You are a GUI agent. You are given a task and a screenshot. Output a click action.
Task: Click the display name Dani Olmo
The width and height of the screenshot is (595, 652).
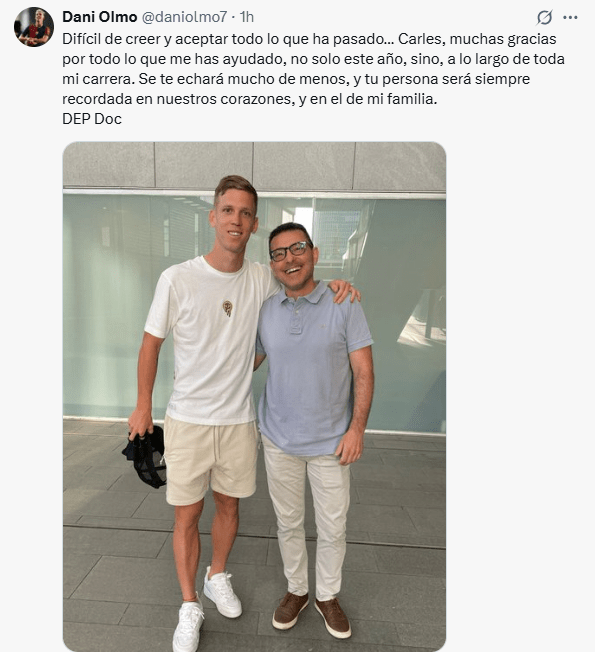click(x=99, y=17)
